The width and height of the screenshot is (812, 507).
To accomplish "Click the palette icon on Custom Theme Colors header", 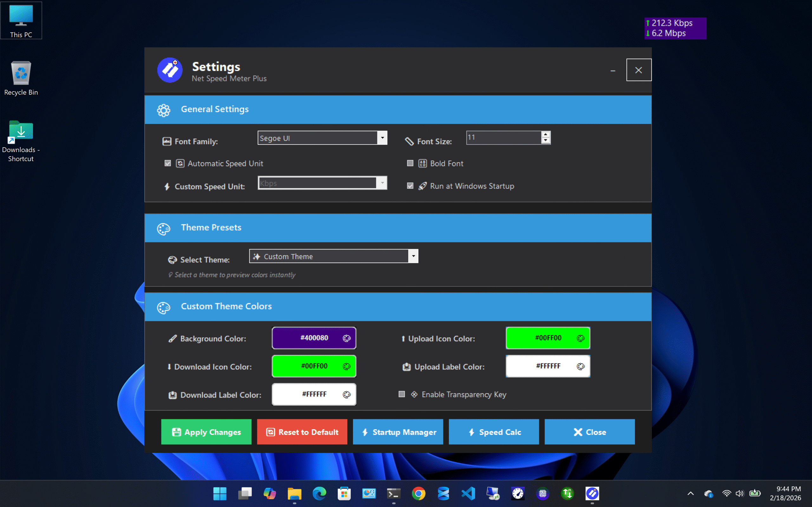I will pyautogui.click(x=164, y=307).
